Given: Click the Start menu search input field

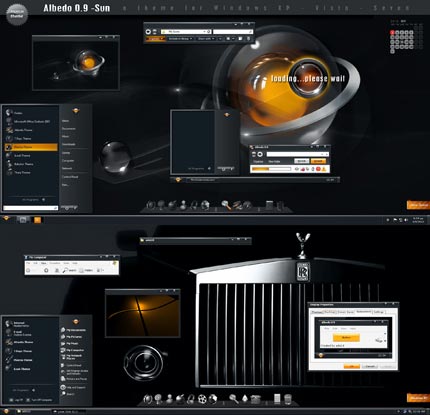Looking at the screenshot, I should coord(31,208).
